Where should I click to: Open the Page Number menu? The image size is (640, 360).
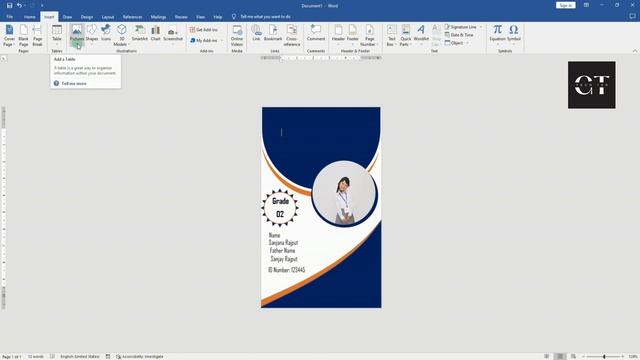coord(369,35)
